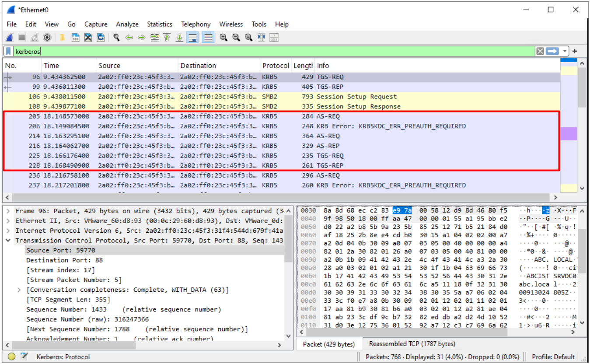Go to a specified packet number

click(154, 38)
